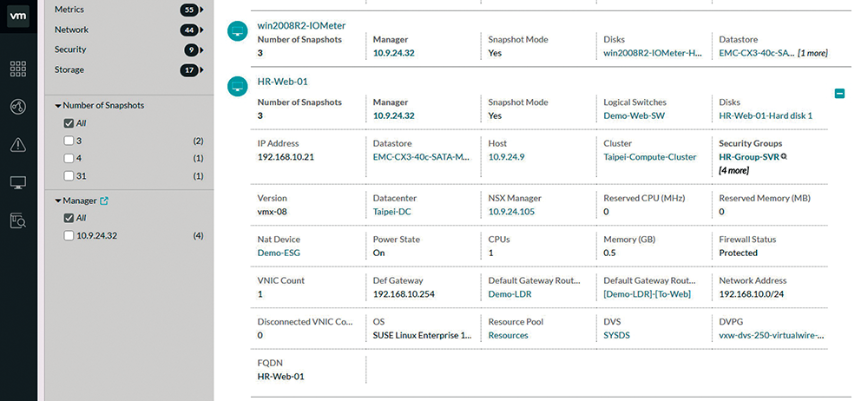Expand the Metrics category arrow

click(201, 10)
